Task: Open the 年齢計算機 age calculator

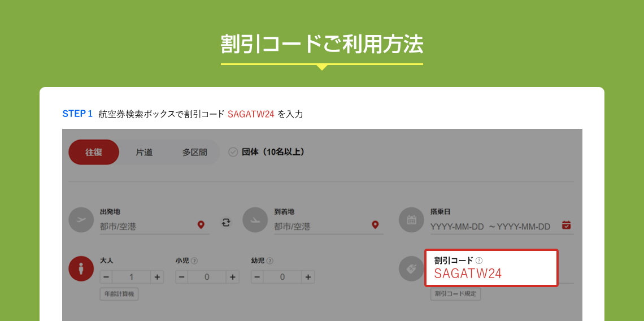Action: (119, 294)
